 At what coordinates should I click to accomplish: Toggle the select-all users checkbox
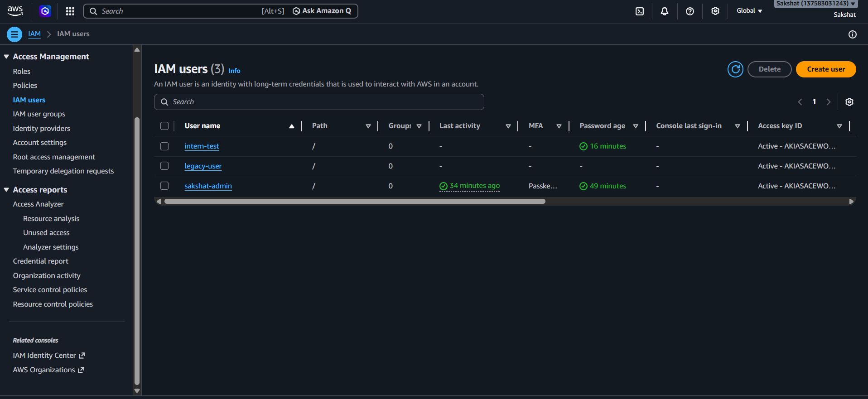(x=164, y=126)
